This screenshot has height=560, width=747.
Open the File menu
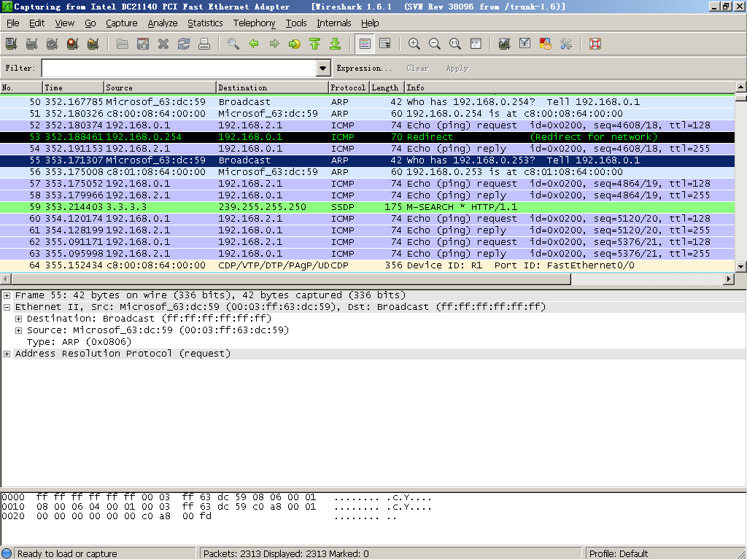pyautogui.click(x=13, y=23)
